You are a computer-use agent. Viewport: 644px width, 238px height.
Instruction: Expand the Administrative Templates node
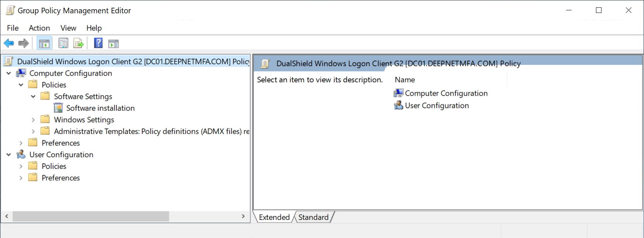point(33,131)
